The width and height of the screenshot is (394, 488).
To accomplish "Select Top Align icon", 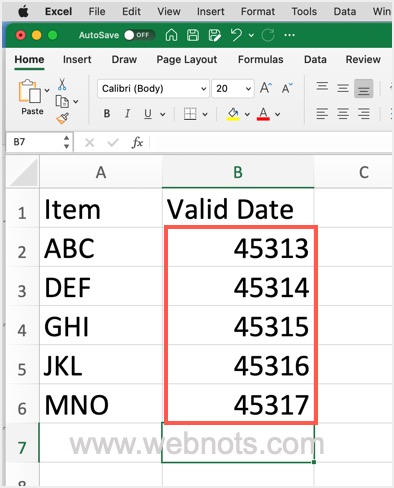I will 322,87.
